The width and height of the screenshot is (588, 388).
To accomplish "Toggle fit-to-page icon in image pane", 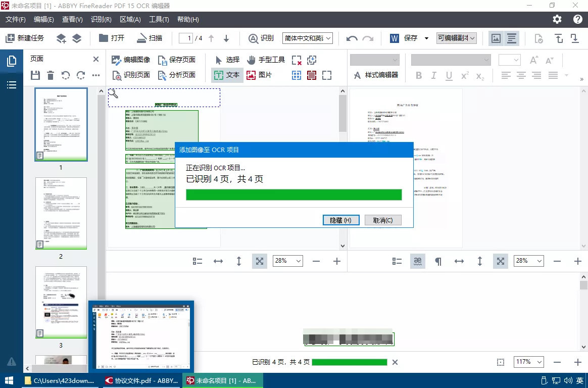I will click(260, 261).
